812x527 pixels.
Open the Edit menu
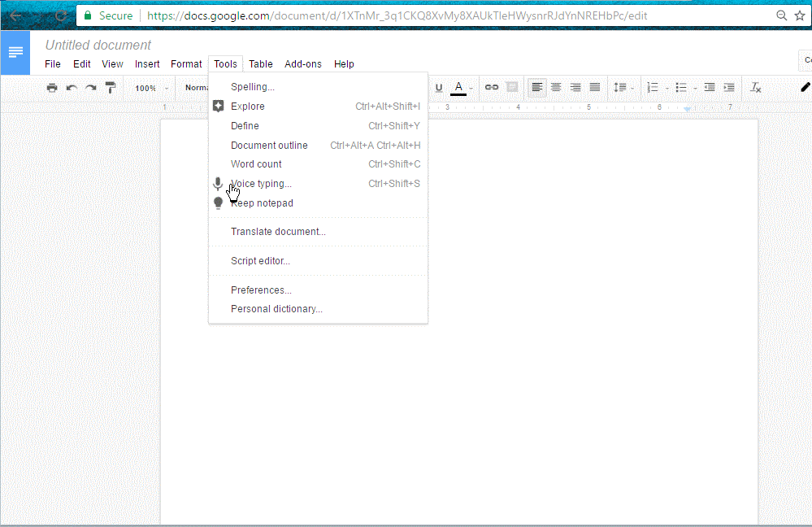click(82, 63)
